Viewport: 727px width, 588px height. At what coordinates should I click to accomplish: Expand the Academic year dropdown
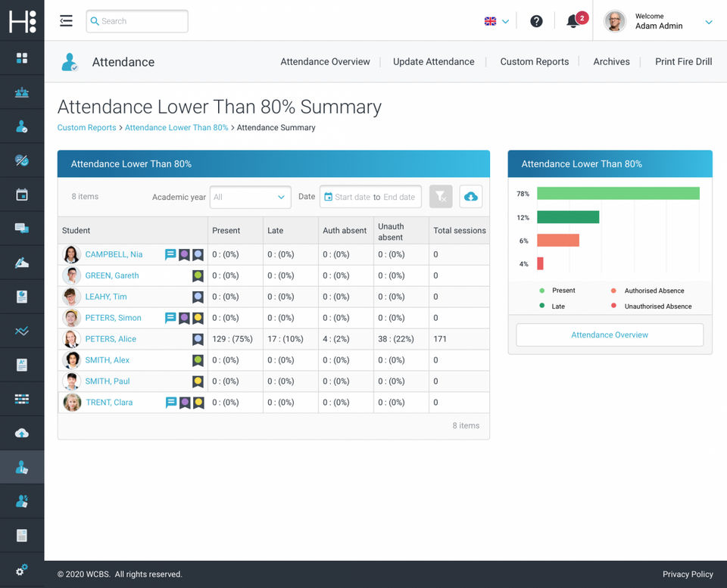pos(251,197)
